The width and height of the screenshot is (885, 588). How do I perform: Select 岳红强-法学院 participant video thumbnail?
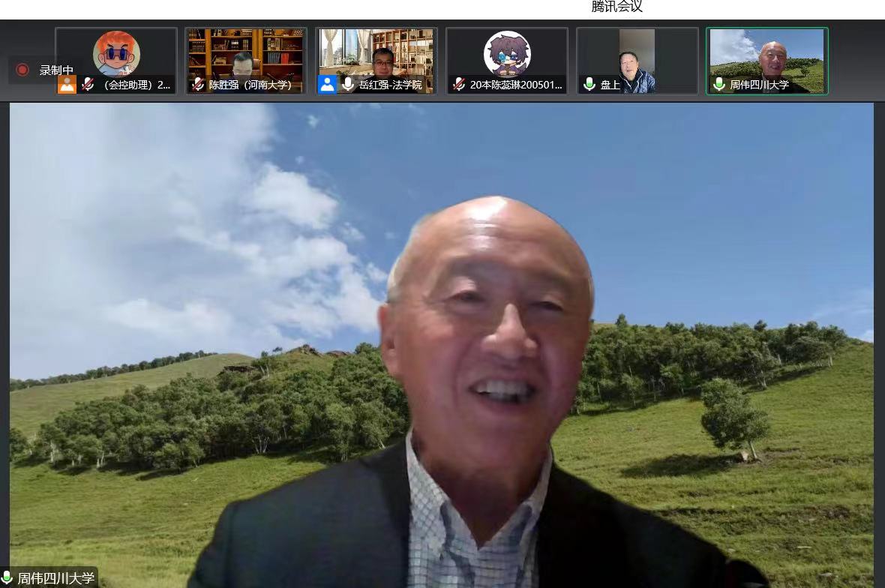click(x=376, y=52)
